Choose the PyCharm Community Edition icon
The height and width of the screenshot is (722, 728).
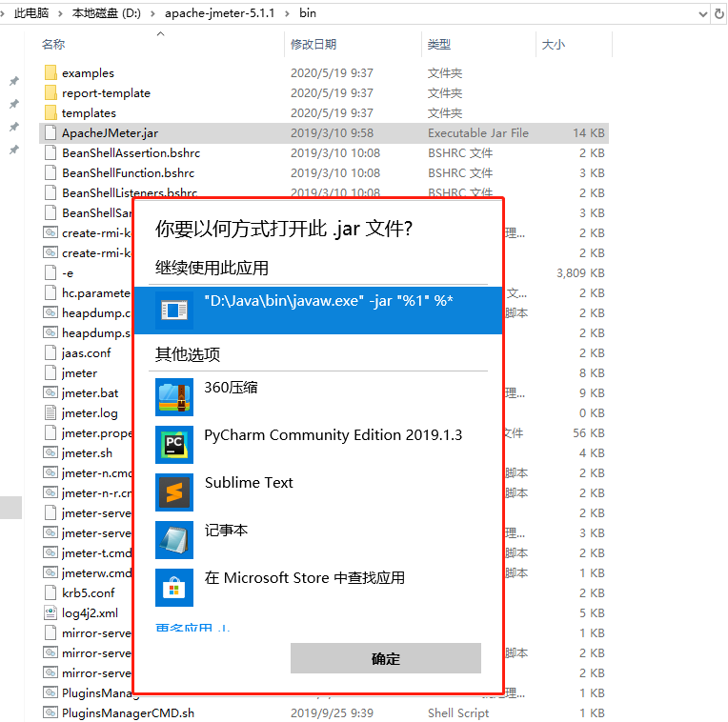(x=174, y=445)
